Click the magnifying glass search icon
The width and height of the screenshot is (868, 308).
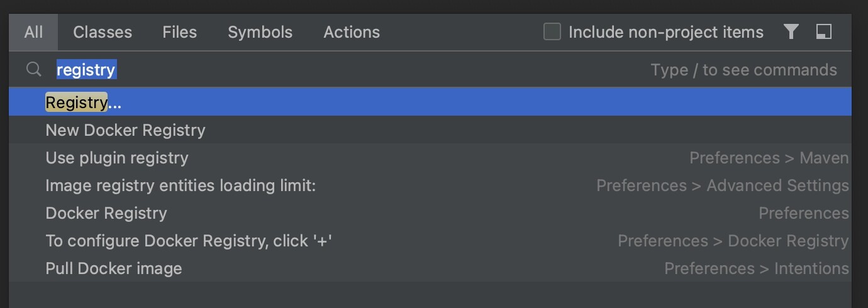click(33, 70)
